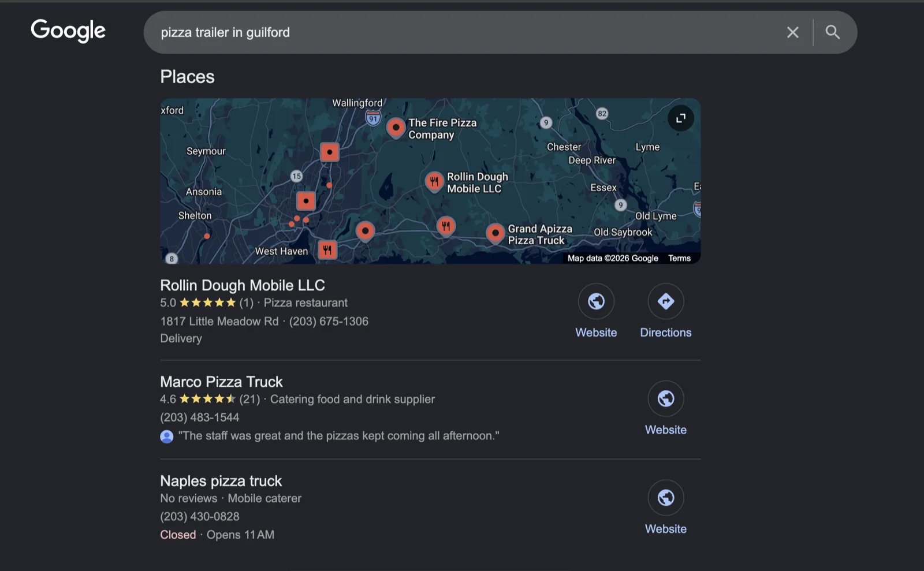Image resolution: width=924 pixels, height=571 pixels.
Task: Click Marco Pizza Truck review quote
Action: coord(339,436)
